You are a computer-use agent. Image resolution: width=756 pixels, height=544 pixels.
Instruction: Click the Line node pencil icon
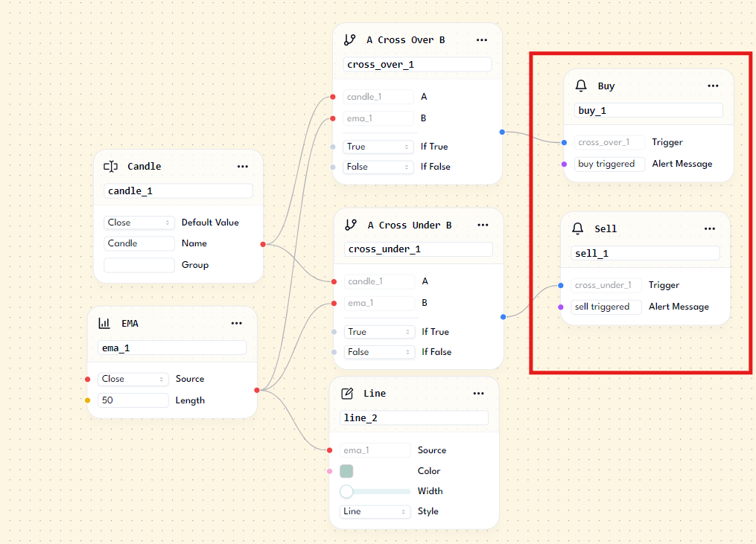[x=346, y=394]
